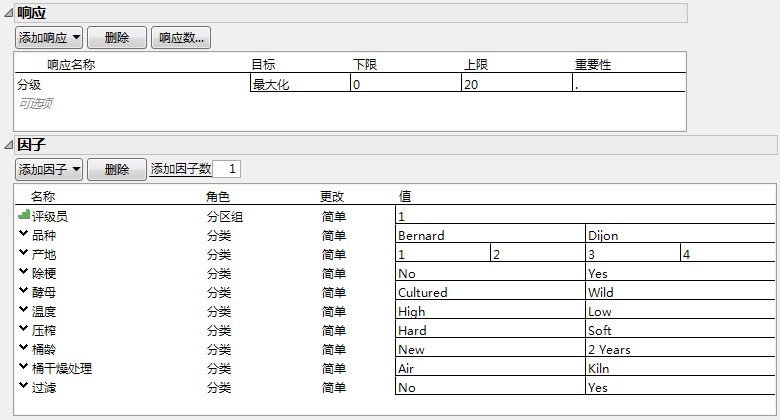
Task: Click the arrow icon beside 温度
Action: tap(24, 311)
